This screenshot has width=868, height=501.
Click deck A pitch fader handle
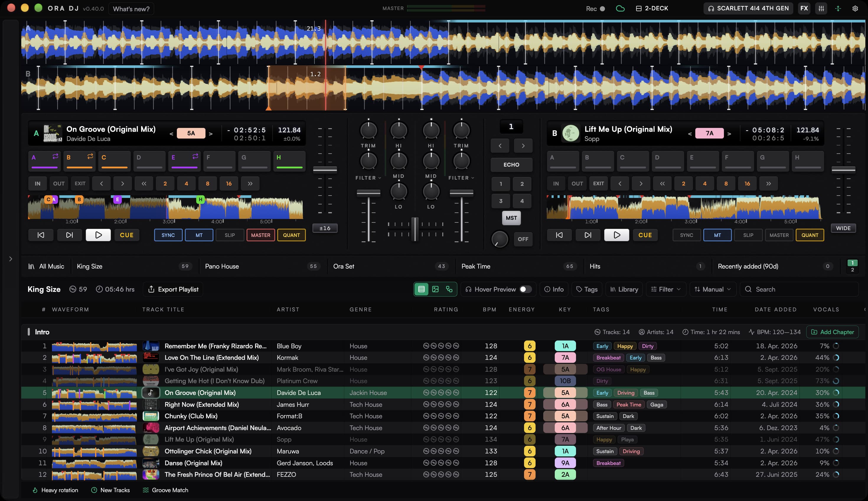(325, 169)
